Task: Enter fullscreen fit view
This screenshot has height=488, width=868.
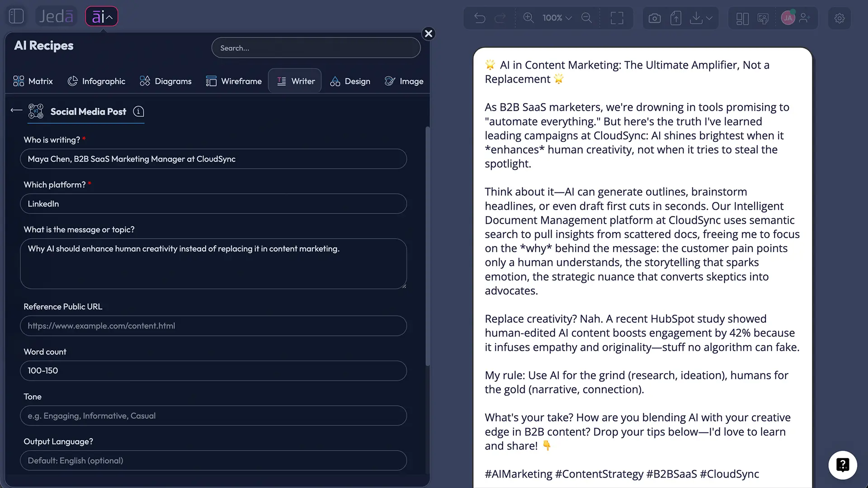Action: coord(617,18)
